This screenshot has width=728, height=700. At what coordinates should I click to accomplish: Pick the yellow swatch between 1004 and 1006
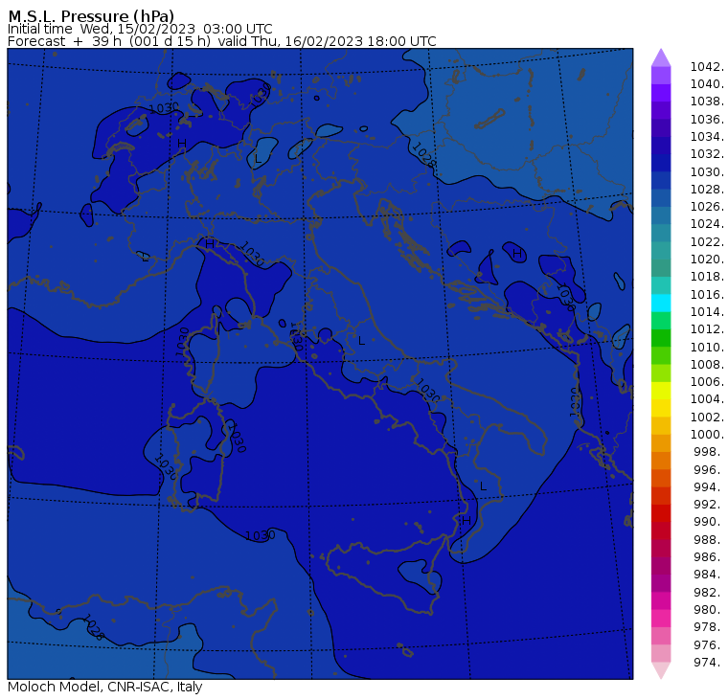click(661, 391)
